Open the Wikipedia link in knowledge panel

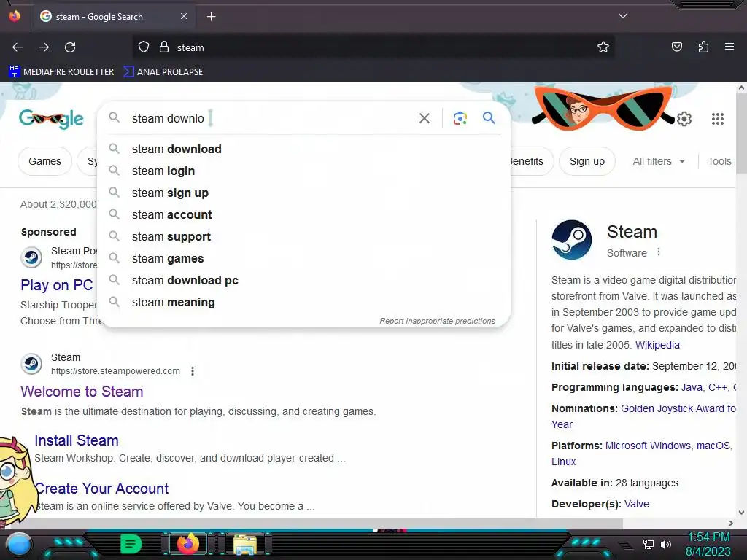pos(657,345)
